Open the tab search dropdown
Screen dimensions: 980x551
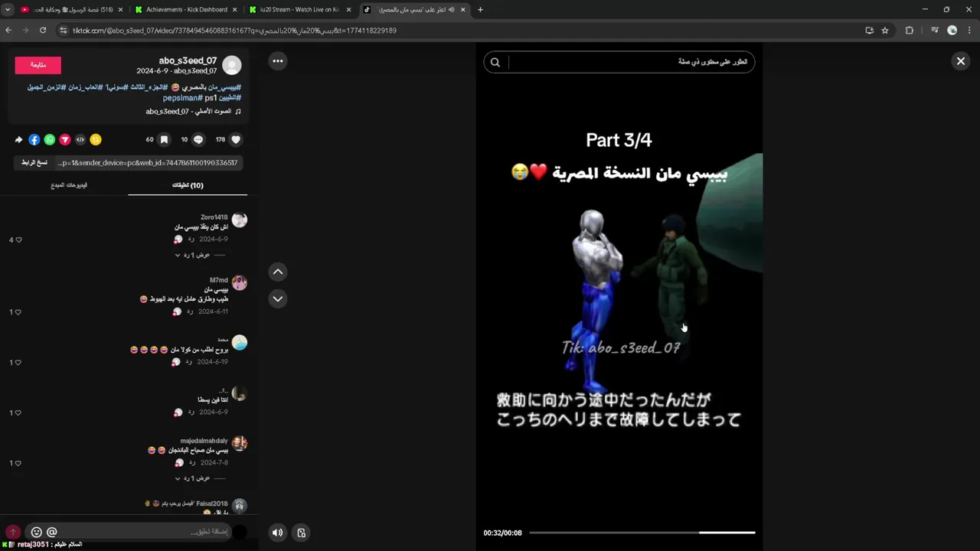coord(8,10)
